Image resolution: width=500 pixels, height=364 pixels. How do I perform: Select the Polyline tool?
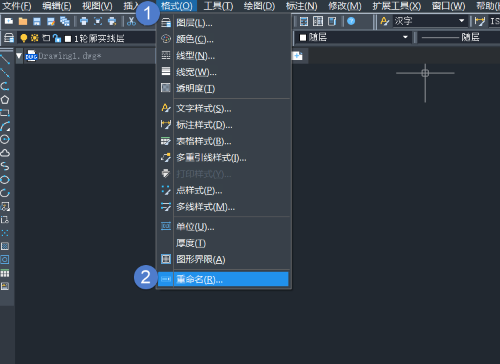point(5,86)
